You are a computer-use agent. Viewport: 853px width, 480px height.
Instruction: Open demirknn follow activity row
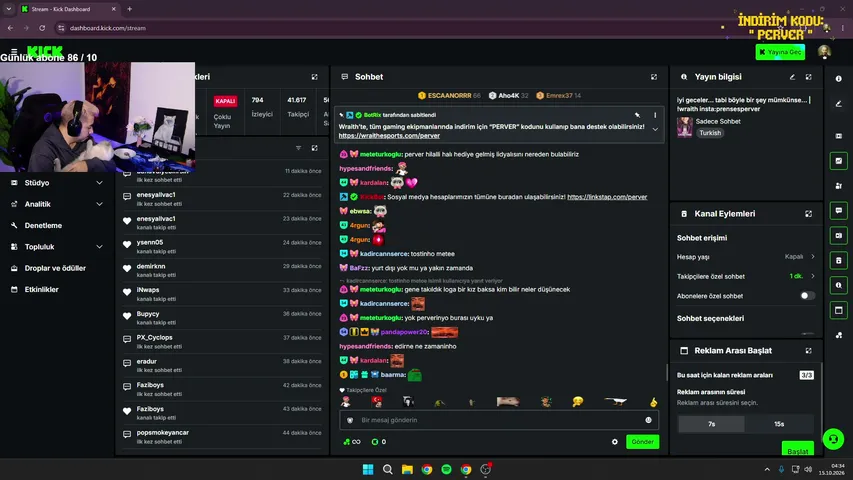pyautogui.click(x=222, y=270)
